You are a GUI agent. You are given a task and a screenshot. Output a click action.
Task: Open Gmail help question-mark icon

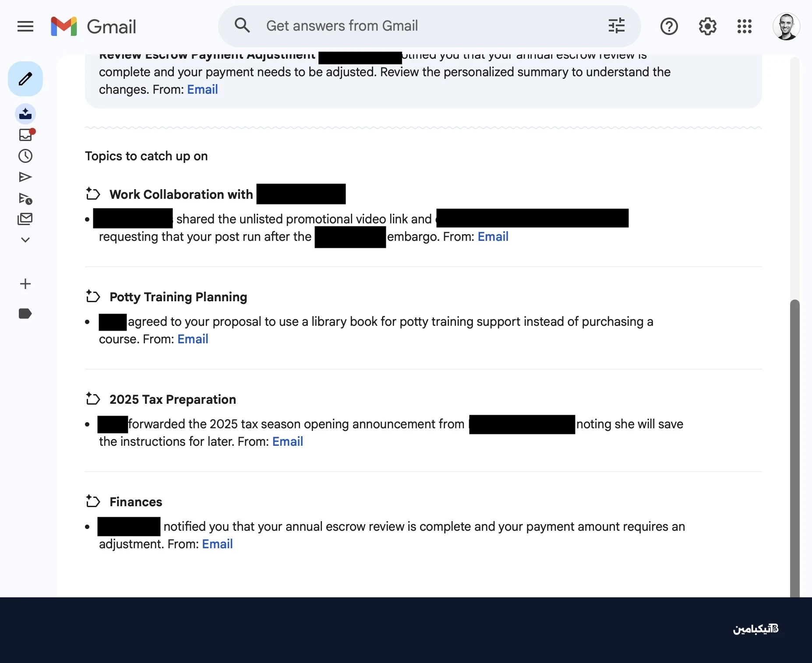click(669, 26)
